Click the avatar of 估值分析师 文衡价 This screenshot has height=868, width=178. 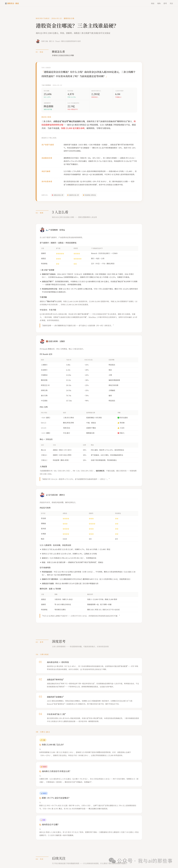(42, 341)
